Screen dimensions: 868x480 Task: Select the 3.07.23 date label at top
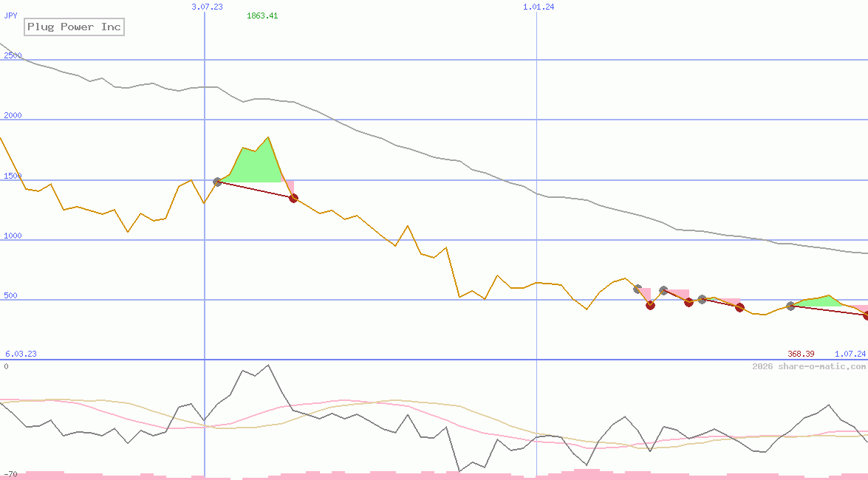point(207,7)
